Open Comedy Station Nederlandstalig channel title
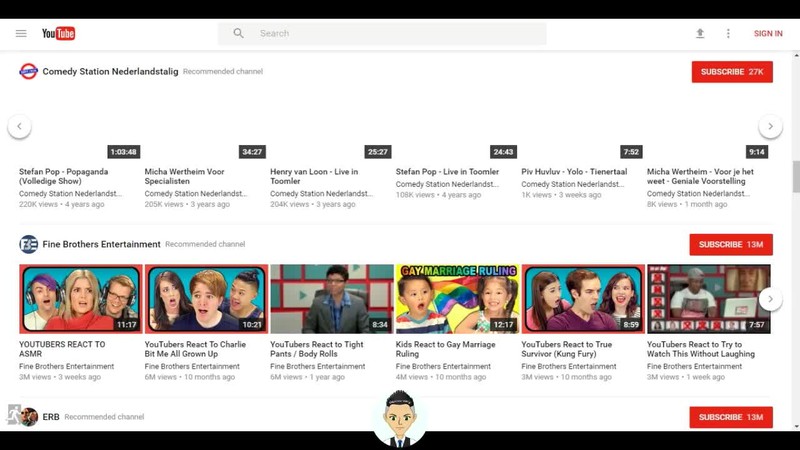The image size is (800, 450). pos(110,71)
